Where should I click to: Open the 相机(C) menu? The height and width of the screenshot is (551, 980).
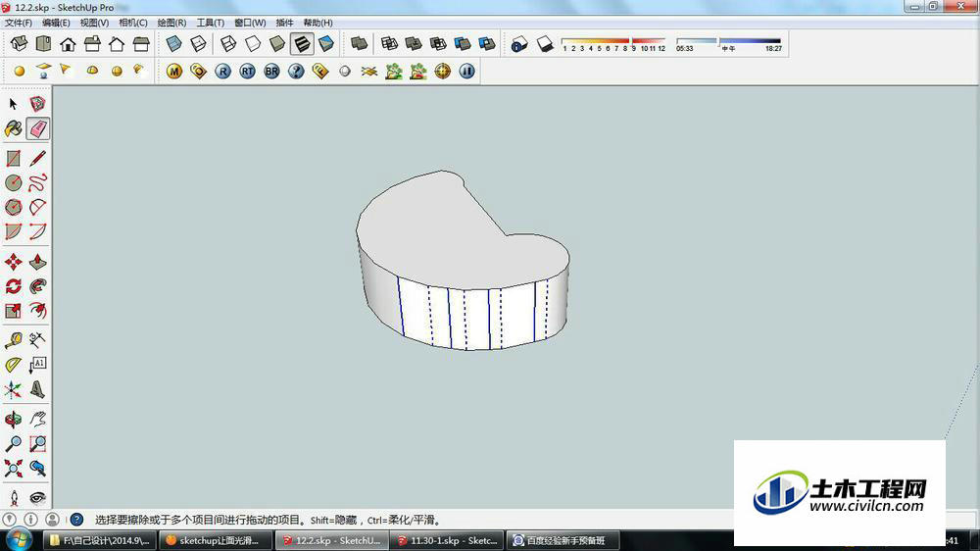coord(133,23)
